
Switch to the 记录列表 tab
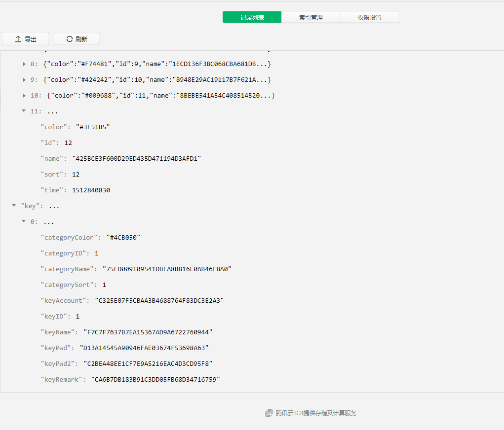(x=252, y=17)
